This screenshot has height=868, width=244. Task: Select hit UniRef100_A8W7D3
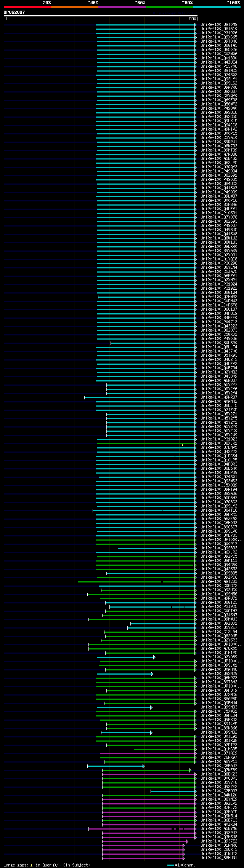click(x=219, y=146)
